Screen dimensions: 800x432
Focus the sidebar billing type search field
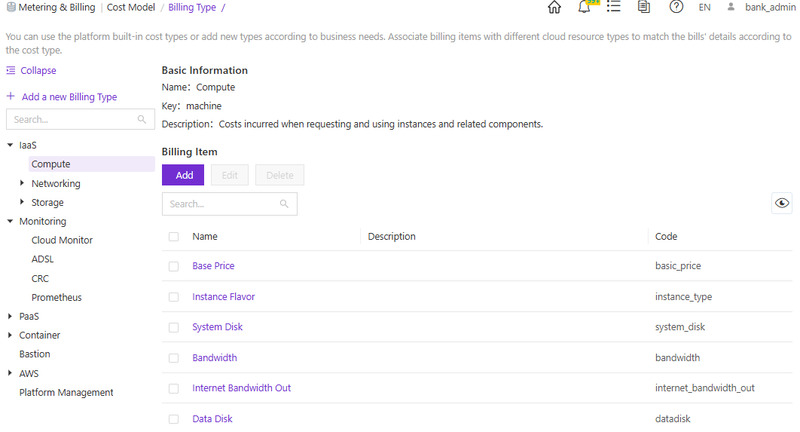(80, 119)
